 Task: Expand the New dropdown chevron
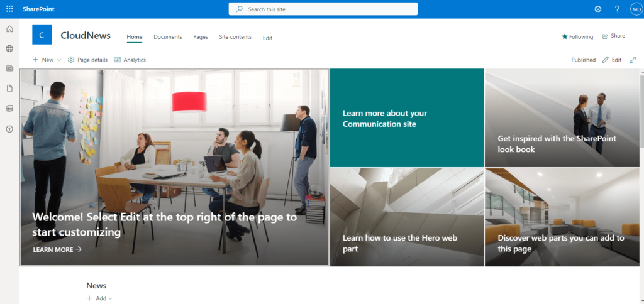click(x=58, y=60)
